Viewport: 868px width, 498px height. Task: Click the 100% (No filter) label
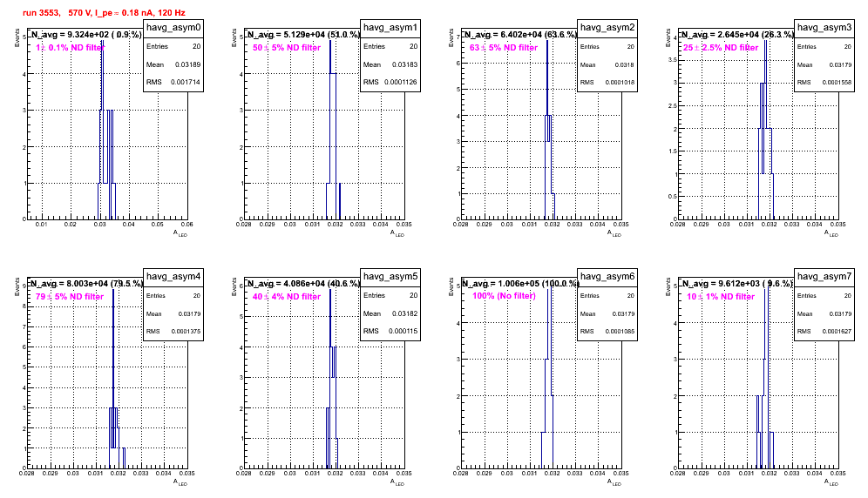505,296
